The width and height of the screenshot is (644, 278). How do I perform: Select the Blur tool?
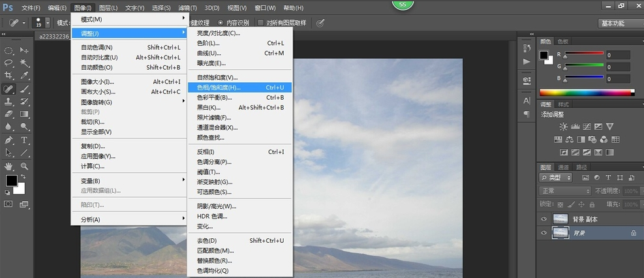[8, 127]
